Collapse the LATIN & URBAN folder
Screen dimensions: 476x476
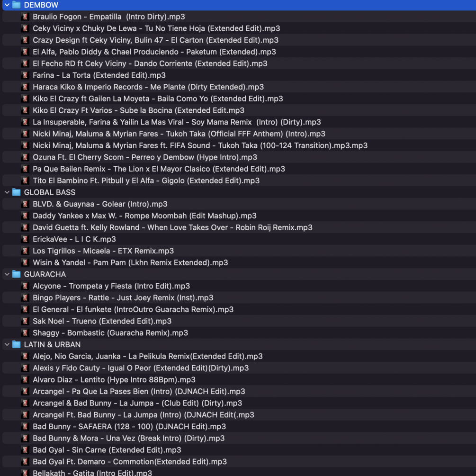7,344
